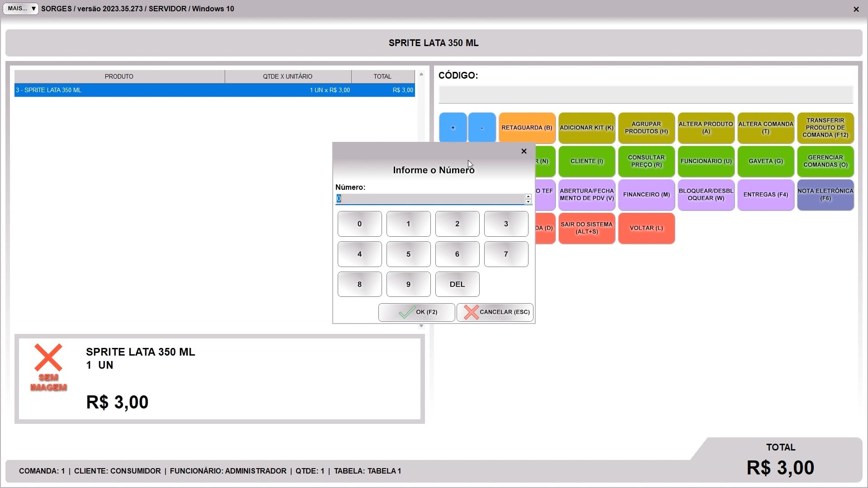Select FUNCIONÁRIO (U)
The image size is (868, 488).
(x=706, y=161)
